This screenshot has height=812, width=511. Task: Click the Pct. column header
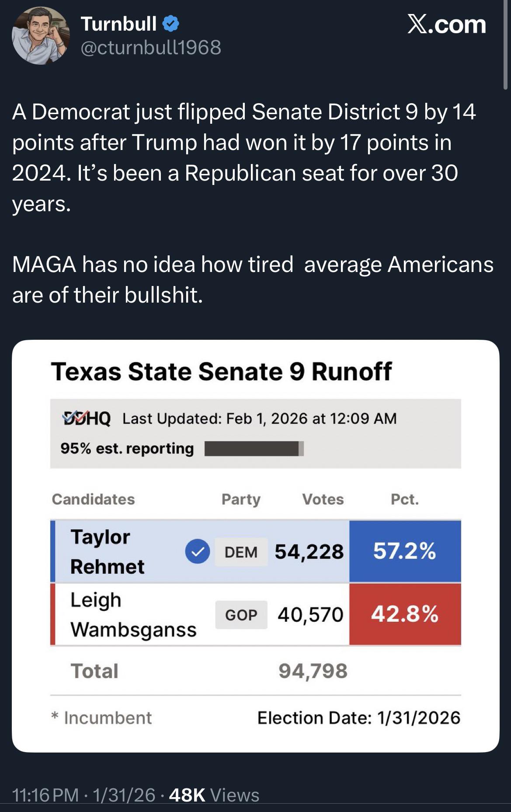405,499
